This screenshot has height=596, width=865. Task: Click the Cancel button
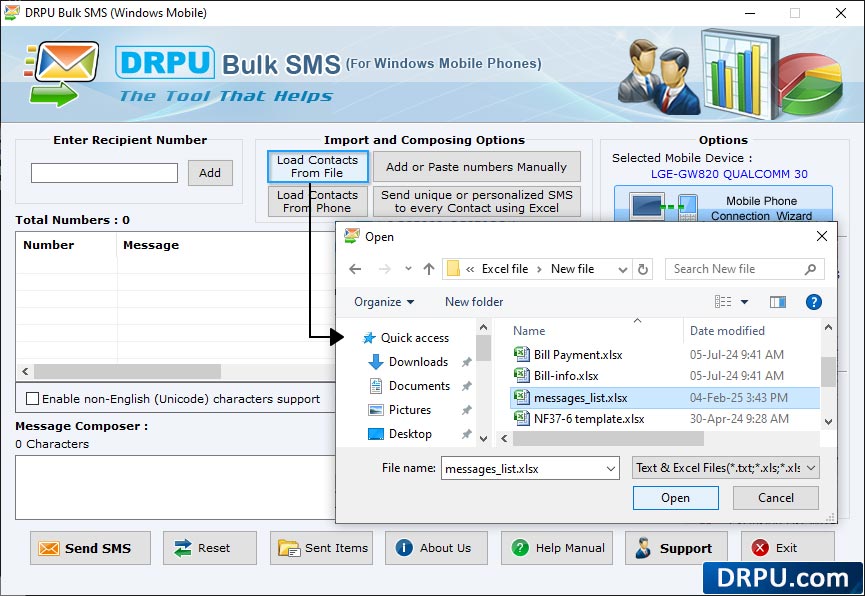pos(776,498)
